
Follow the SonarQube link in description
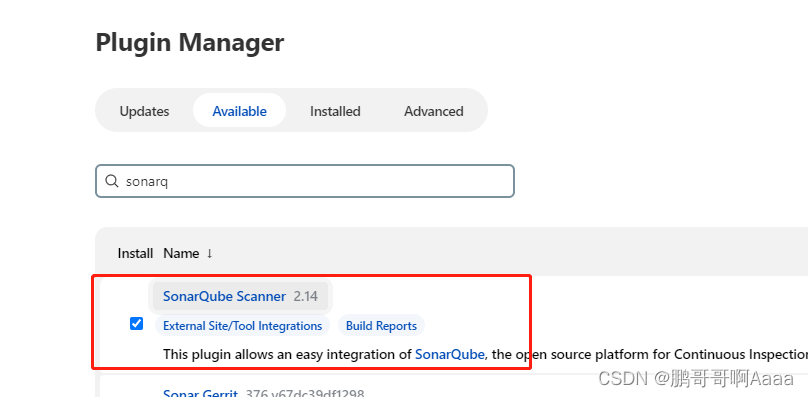pos(449,354)
